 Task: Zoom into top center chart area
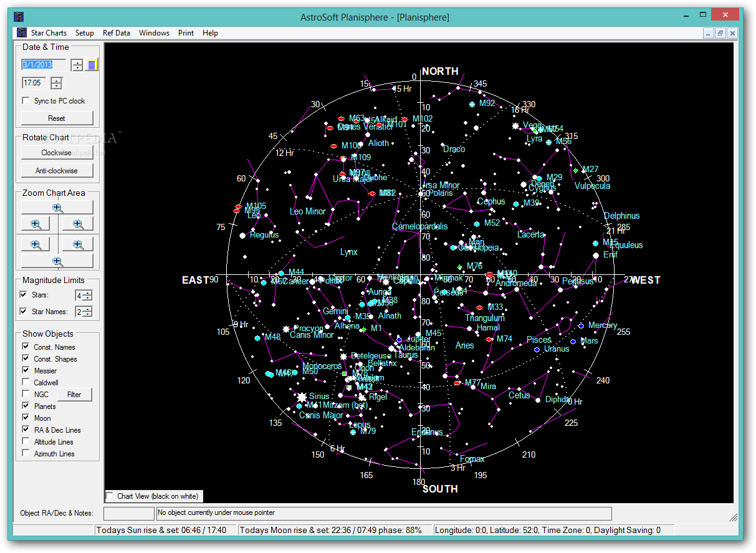coord(57,207)
